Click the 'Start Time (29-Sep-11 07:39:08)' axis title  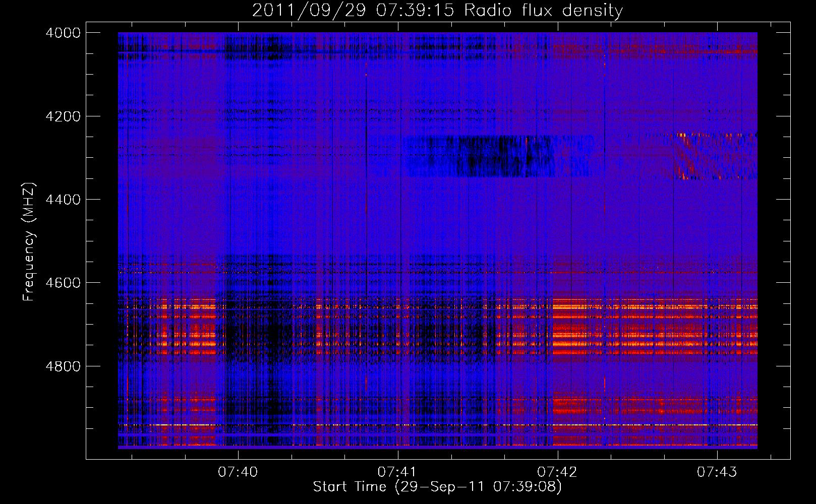pos(437,487)
